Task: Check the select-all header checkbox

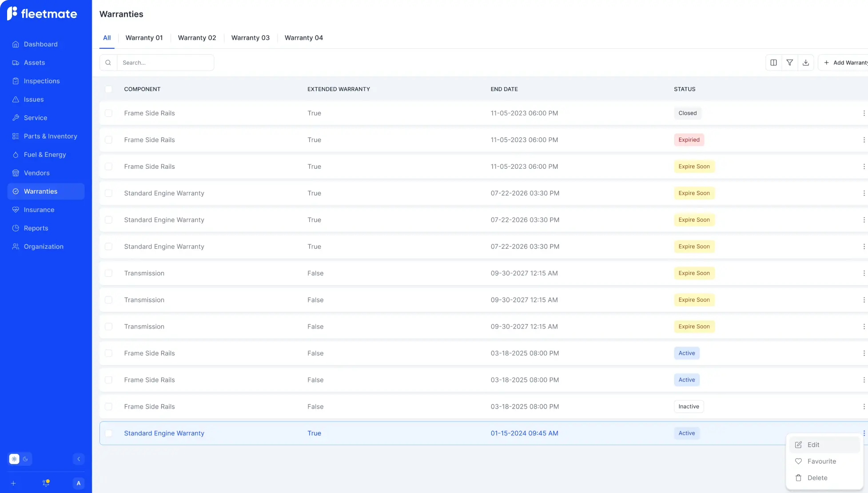Action: (x=108, y=89)
